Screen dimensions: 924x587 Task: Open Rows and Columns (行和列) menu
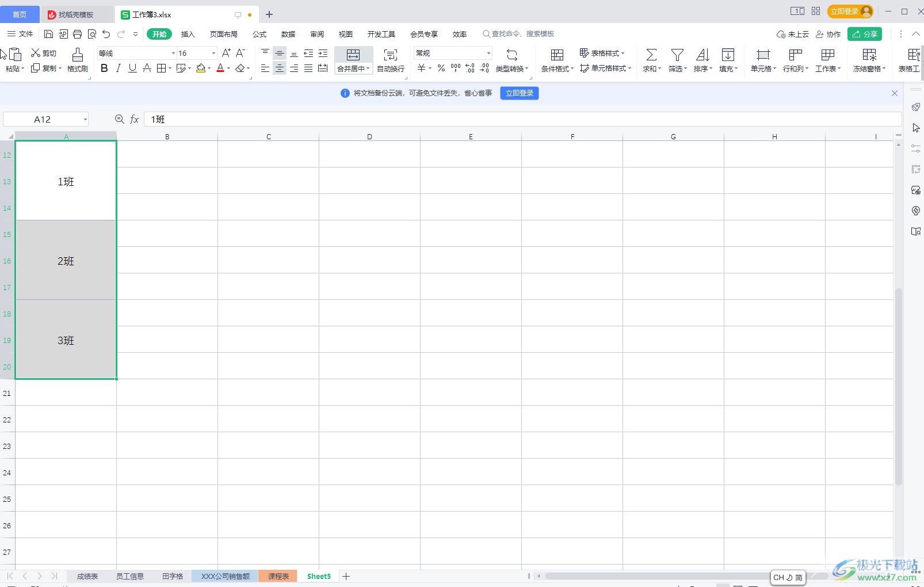(796, 60)
